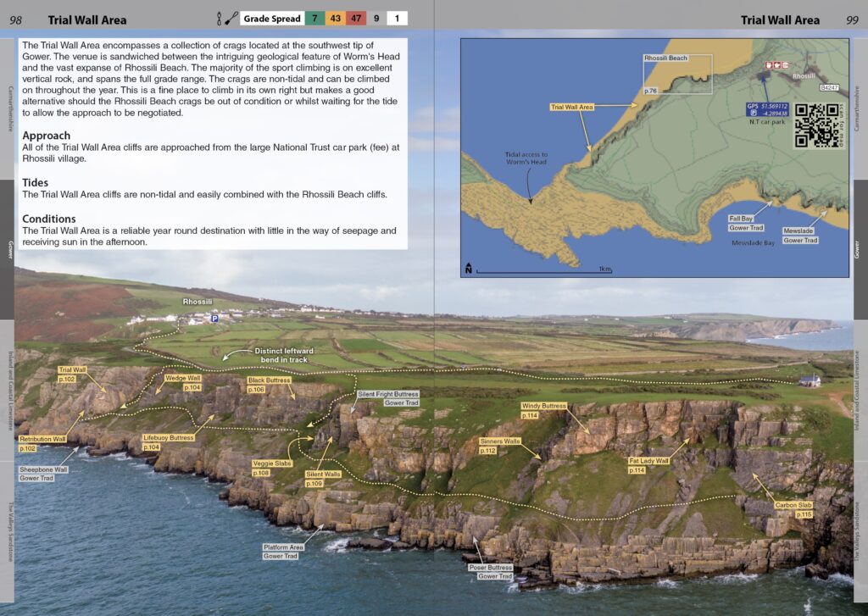Click the Tides heading
The width and height of the screenshot is (868, 616).
pyautogui.click(x=35, y=183)
